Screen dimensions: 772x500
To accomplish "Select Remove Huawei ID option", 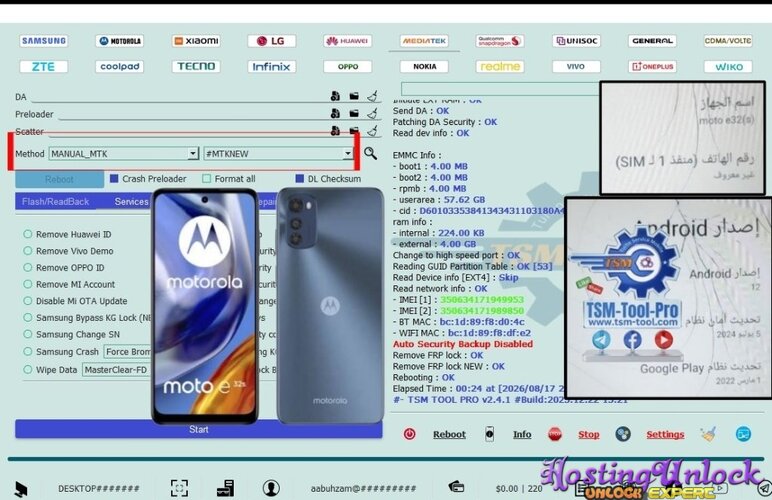I will (28, 234).
